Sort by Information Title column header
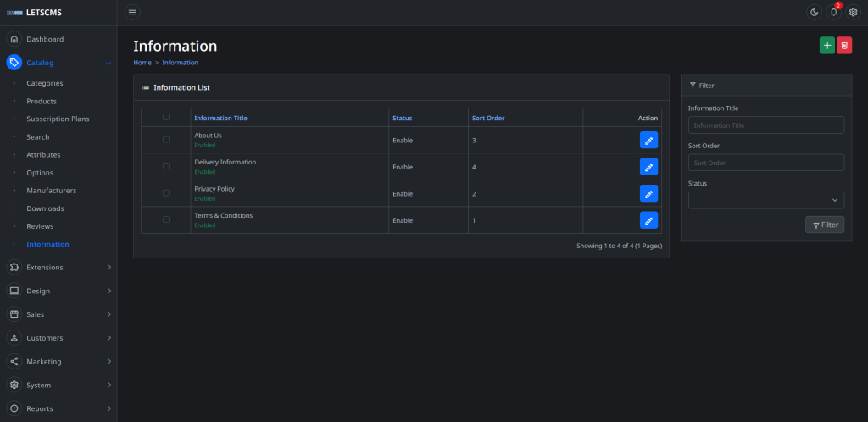This screenshot has width=868, height=422. 221,118
